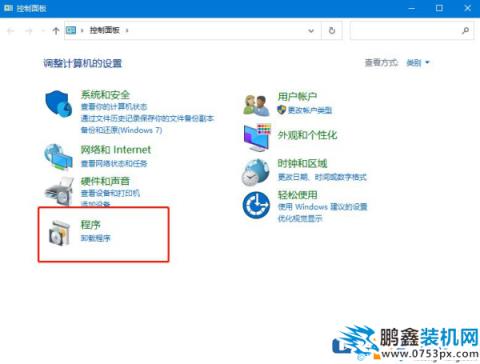Open 查看设备和打印机 link
The width and height of the screenshot is (480, 364).
(110, 193)
